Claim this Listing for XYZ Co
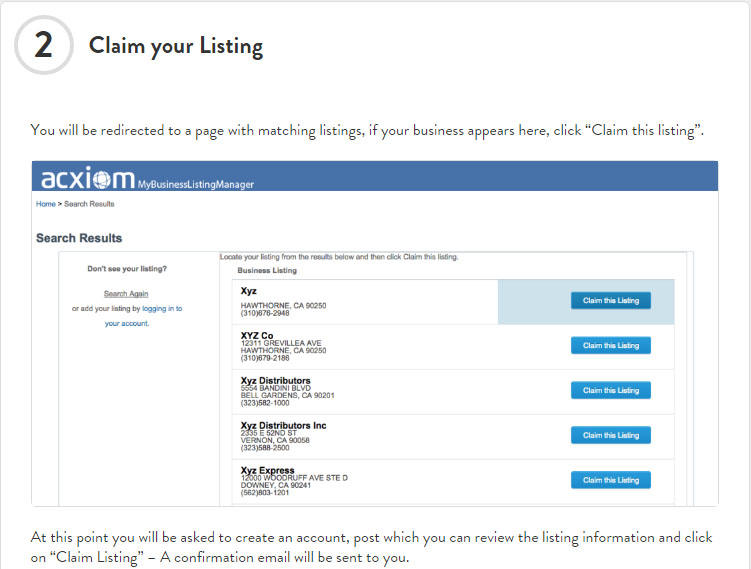The image size is (751, 569). click(x=610, y=345)
